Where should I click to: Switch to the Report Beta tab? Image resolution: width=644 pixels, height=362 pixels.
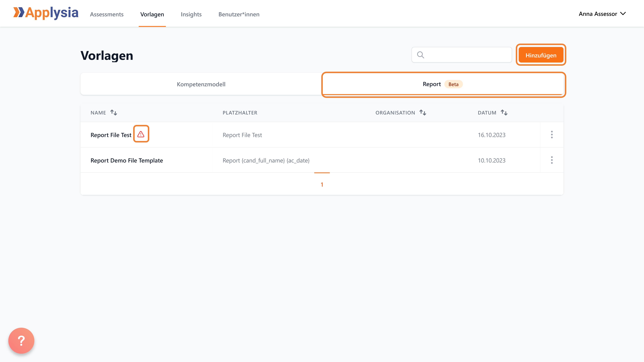pyautogui.click(x=443, y=84)
